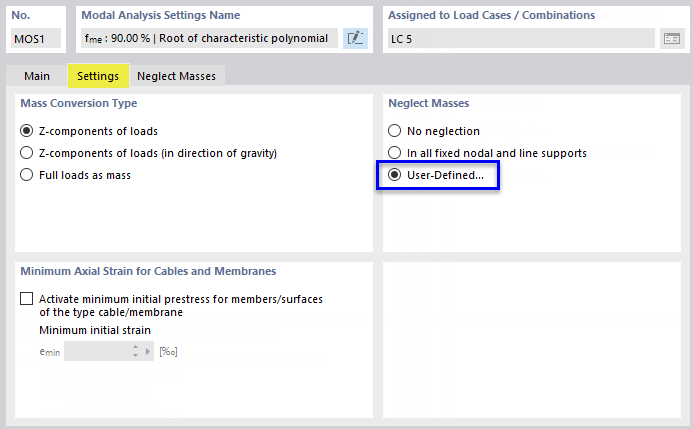Image resolution: width=693 pixels, height=429 pixels.
Task: Choose In all fixed nodal and line supports
Action: click(x=394, y=153)
